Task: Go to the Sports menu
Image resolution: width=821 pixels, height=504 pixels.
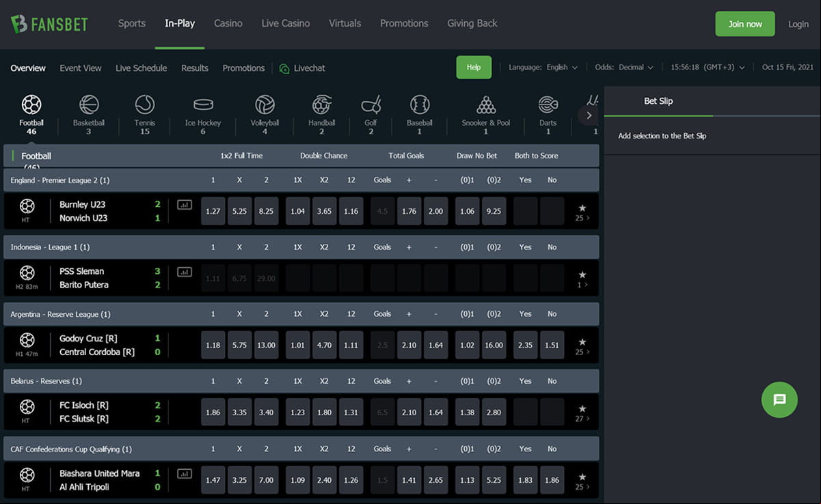Action: (x=132, y=23)
